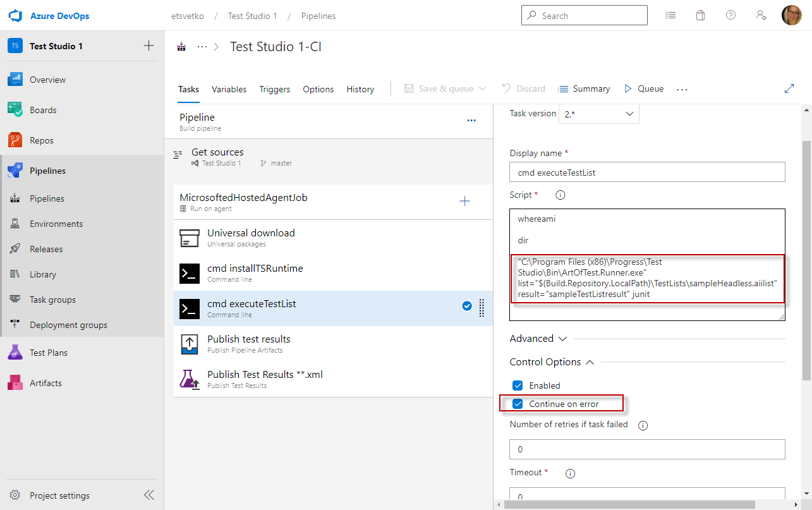This screenshot has height=510, width=812.
Task: Click the Environments icon in sidebar
Action: click(x=16, y=224)
